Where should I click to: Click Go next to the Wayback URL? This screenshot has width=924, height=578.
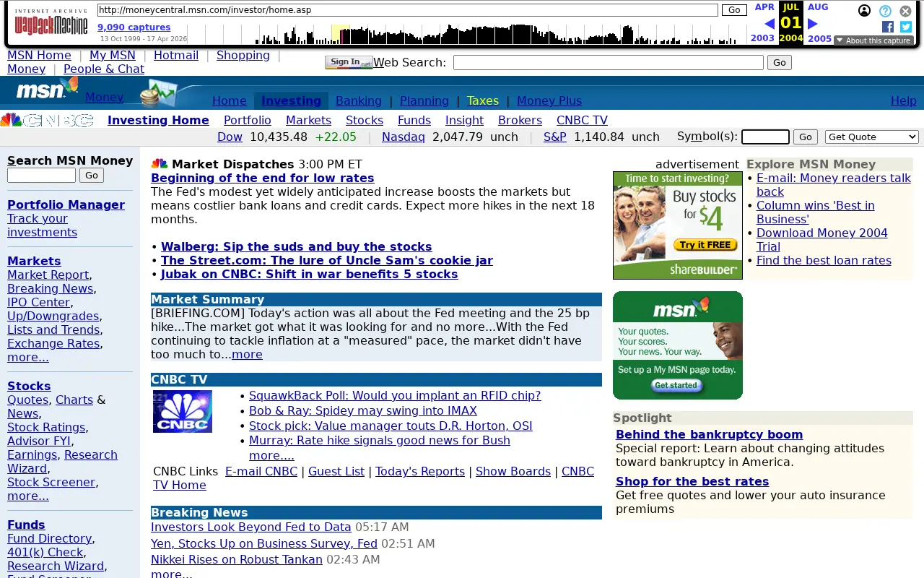[734, 10]
